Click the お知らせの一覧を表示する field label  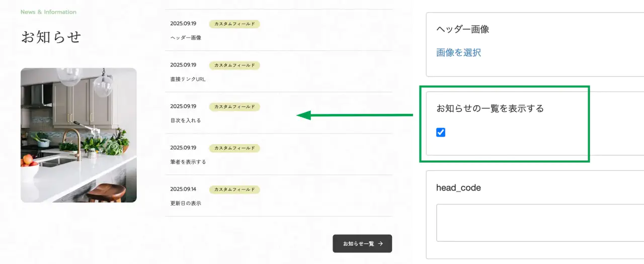[x=490, y=108]
